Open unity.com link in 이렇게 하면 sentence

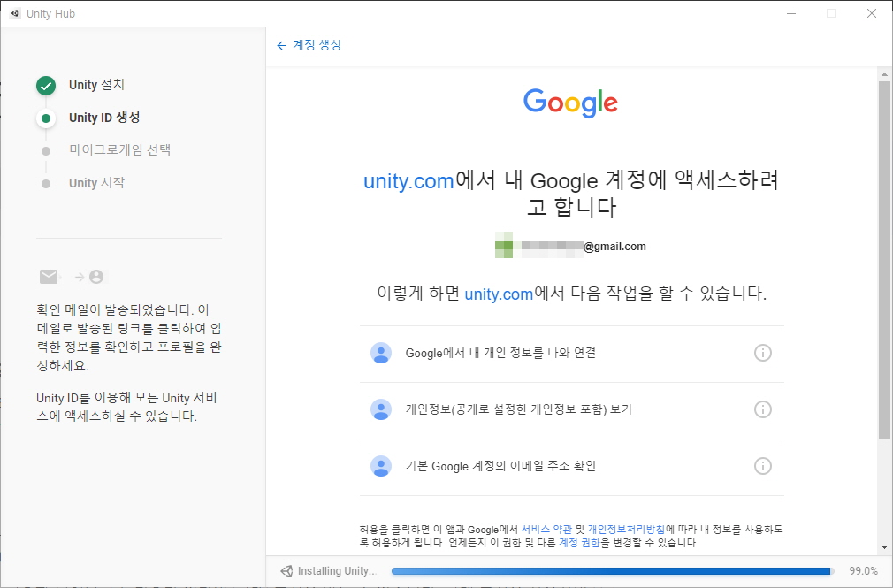499,294
